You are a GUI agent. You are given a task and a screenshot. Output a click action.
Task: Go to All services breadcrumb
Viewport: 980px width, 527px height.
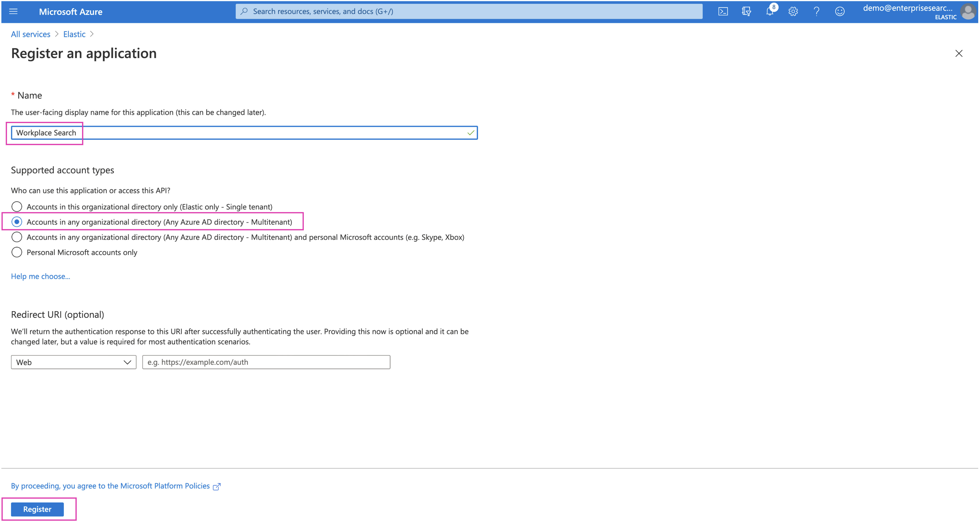point(30,34)
